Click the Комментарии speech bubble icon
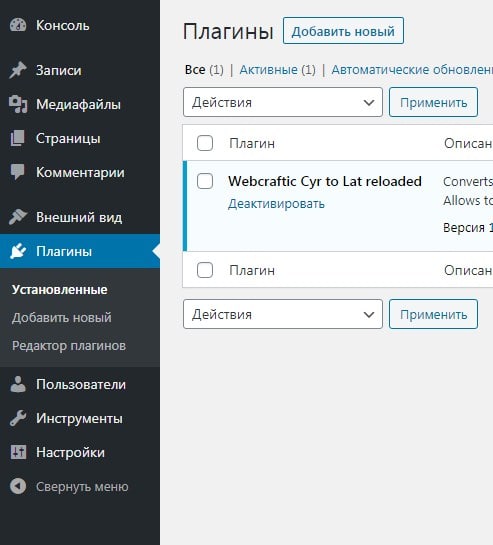This screenshot has height=545, width=493. click(x=18, y=172)
